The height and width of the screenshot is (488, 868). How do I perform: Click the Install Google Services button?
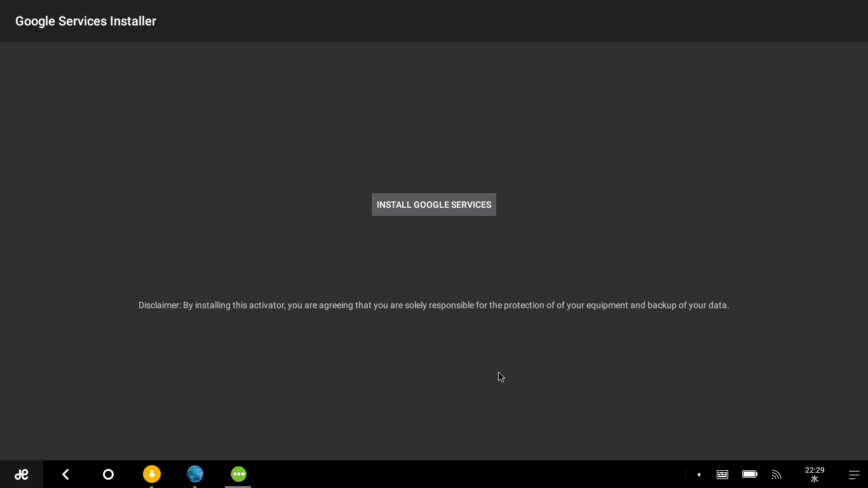(x=434, y=205)
